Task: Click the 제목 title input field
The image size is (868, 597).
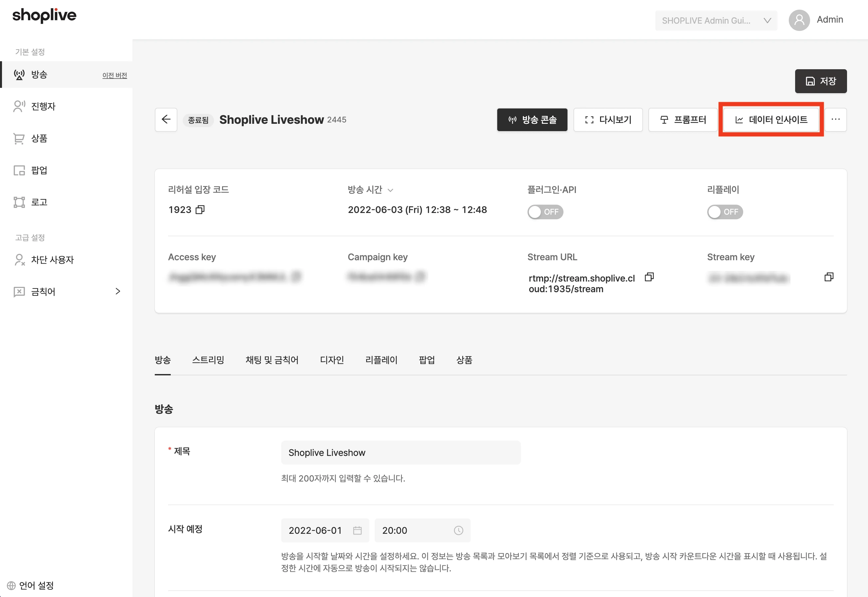Action: 401,453
